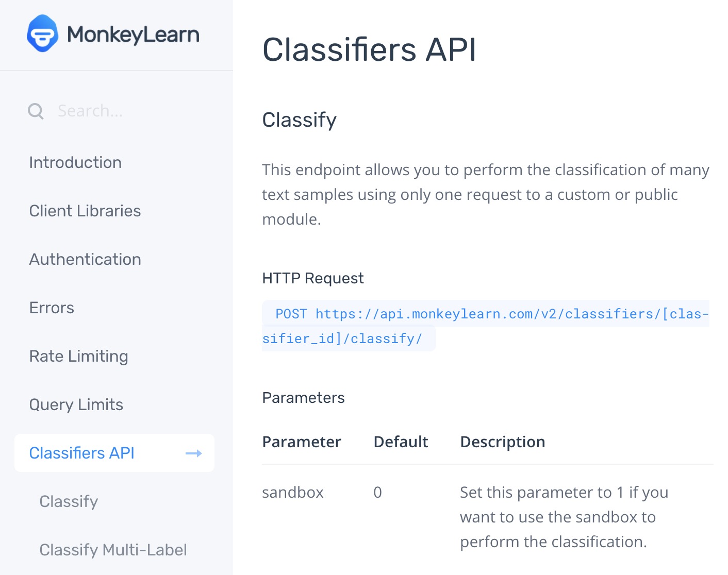Click the search magnifying glass icon
This screenshot has width=728, height=575.
coord(36,111)
